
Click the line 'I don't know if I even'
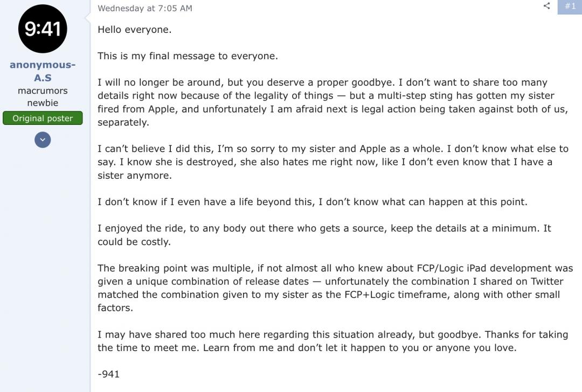312,202
